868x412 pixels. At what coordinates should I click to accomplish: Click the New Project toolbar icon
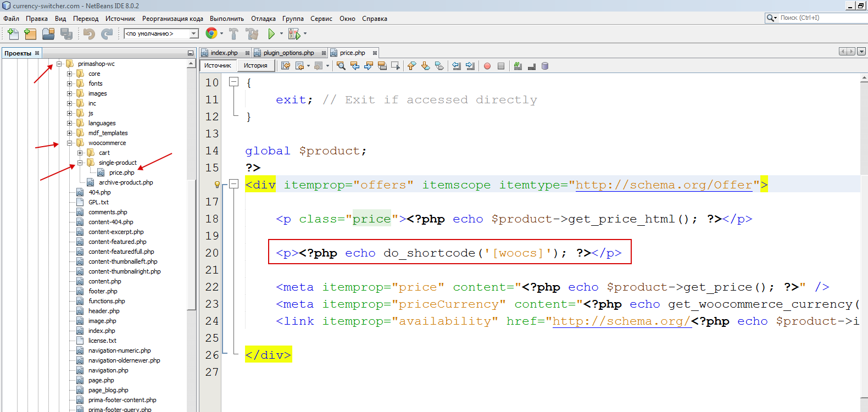click(30, 34)
